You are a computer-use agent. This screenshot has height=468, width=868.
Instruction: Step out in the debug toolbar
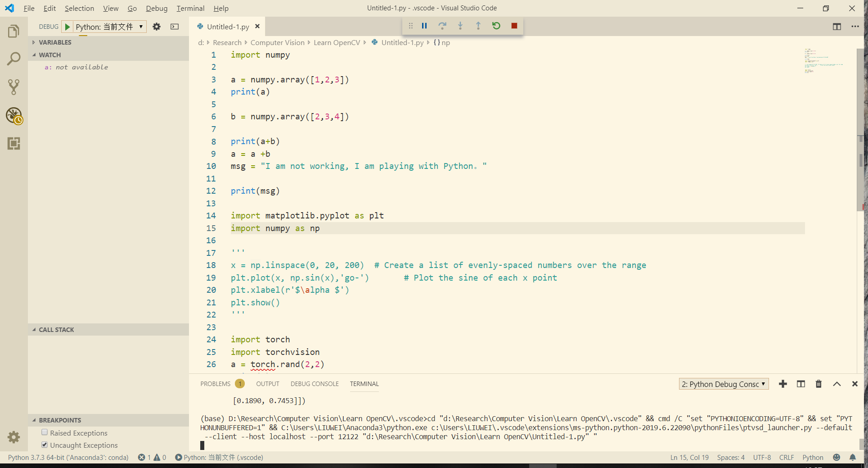tap(478, 26)
